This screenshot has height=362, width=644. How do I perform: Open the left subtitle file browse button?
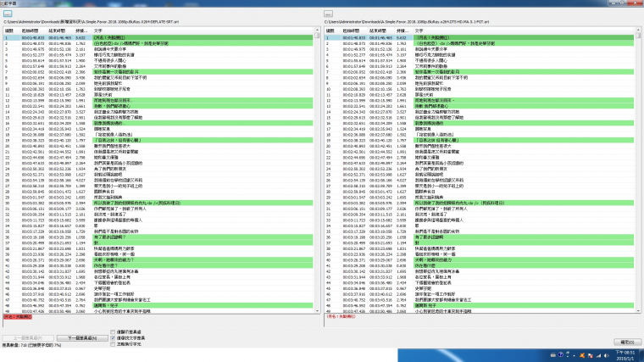pyautogui.click(x=8, y=14)
